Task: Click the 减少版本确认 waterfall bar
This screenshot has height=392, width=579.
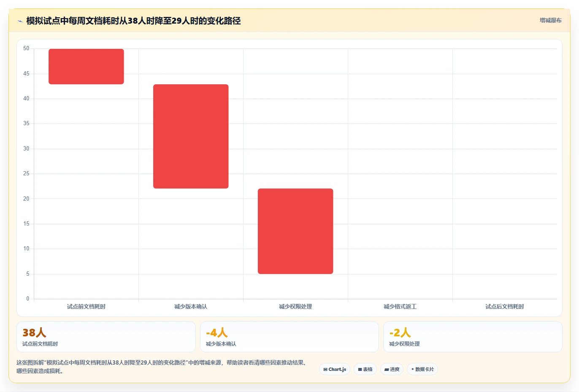Action: pos(191,137)
